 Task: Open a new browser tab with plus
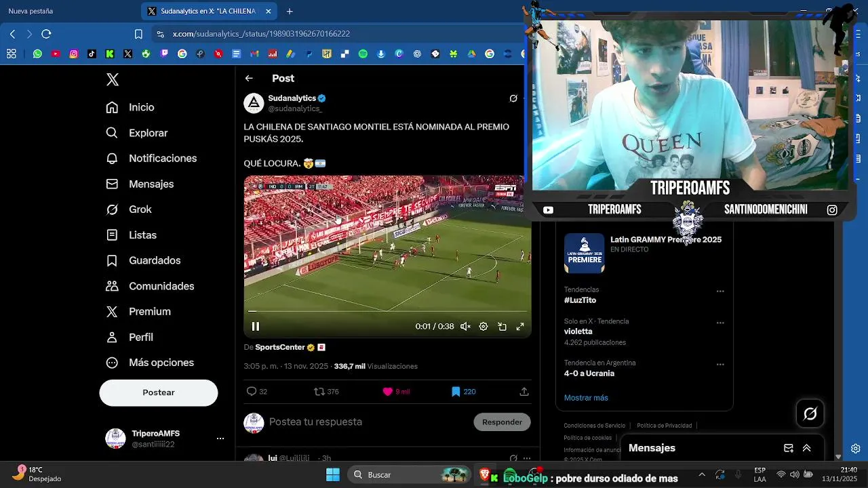(290, 11)
